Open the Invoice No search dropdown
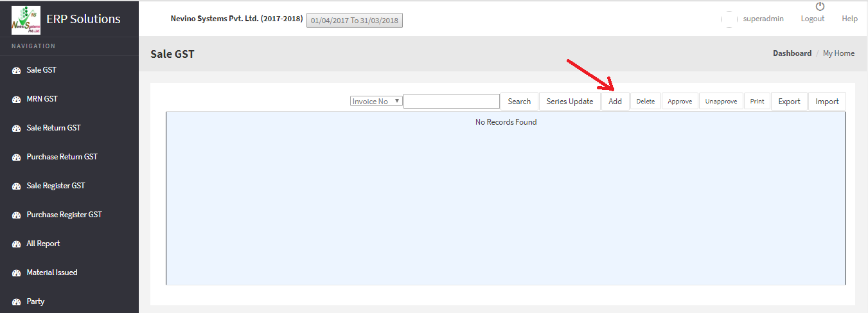The image size is (868, 313). 376,102
